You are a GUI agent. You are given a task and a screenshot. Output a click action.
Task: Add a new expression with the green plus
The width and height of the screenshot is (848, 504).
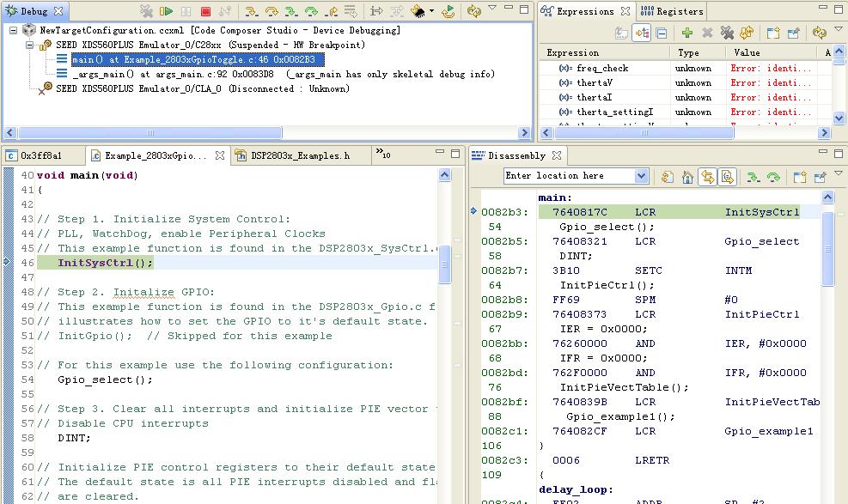click(686, 33)
